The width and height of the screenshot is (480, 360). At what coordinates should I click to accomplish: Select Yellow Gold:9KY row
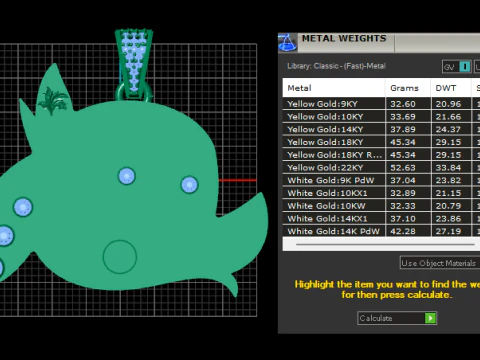pyautogui.click(x=381, y=104)
